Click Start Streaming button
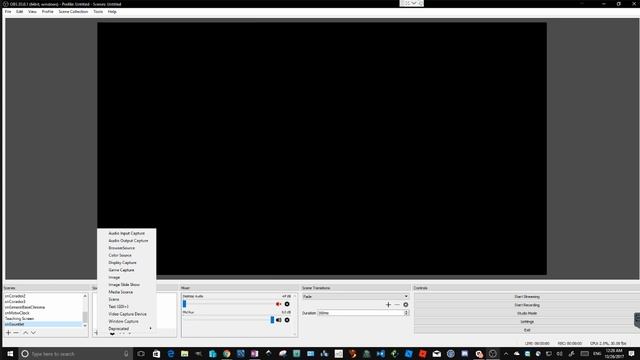This screenshot has width=640, height=360. pyautogui.click(x=527, y=297)
